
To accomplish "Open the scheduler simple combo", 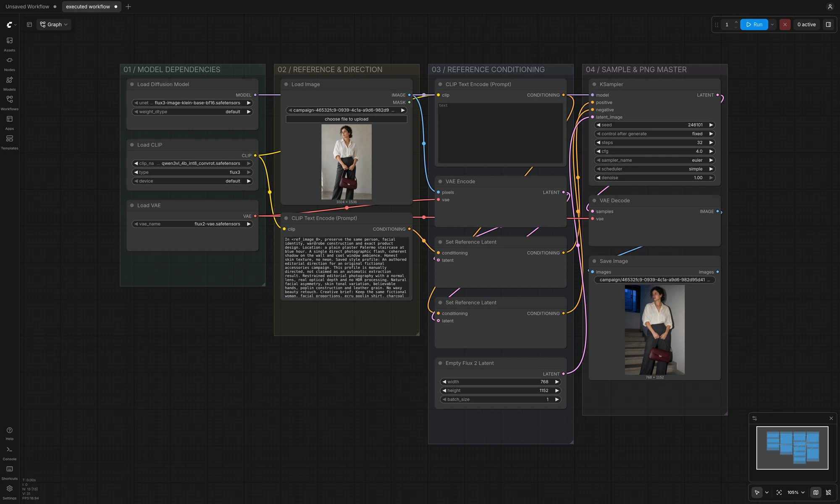I will coord(655,169).
